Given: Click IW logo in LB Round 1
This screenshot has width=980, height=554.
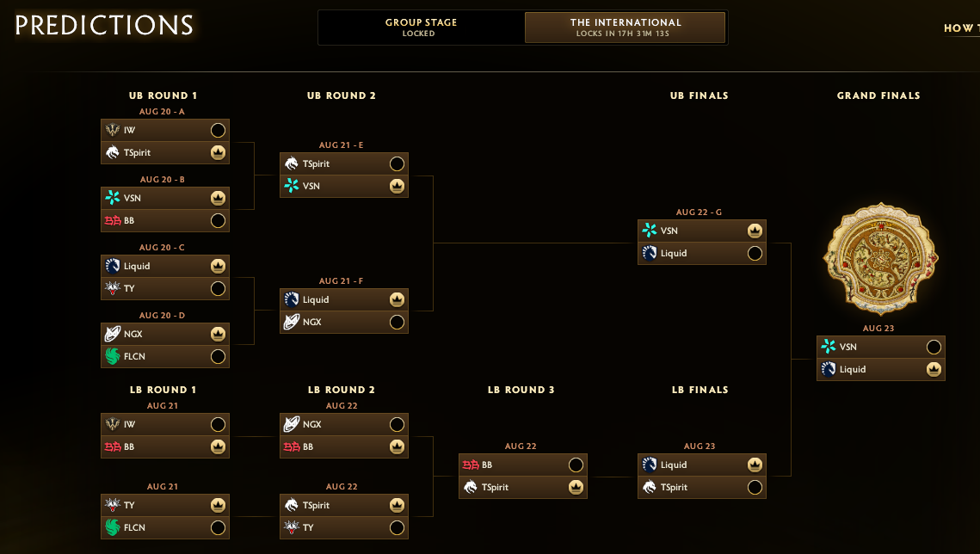Looking at the screenshot, I should (x=113, y=424).
